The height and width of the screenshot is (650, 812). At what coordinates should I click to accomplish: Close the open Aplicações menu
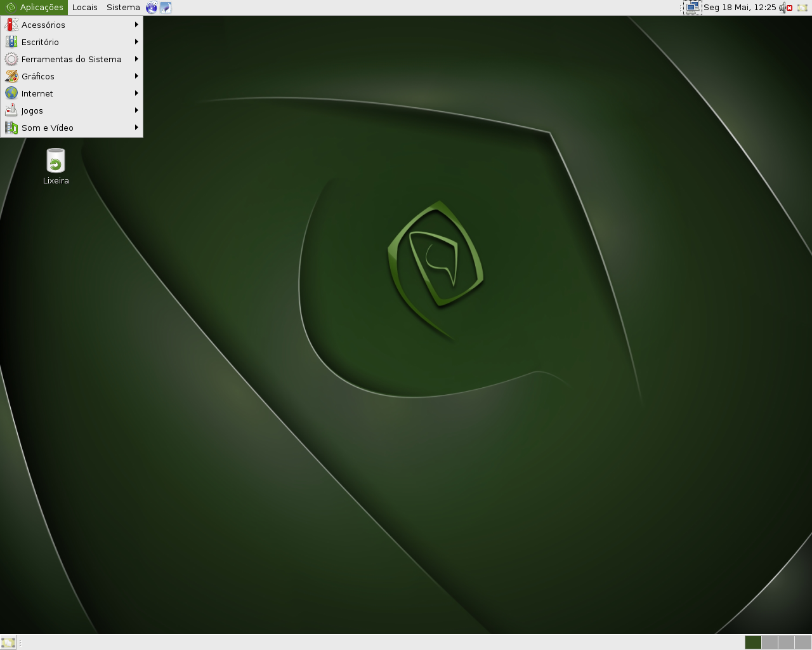[34, 8]
